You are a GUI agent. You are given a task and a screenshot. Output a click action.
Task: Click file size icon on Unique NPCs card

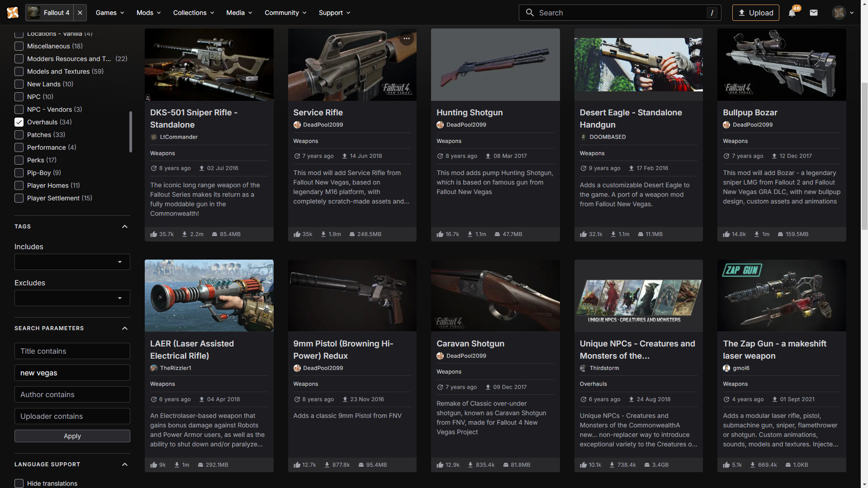click(647, 465)
